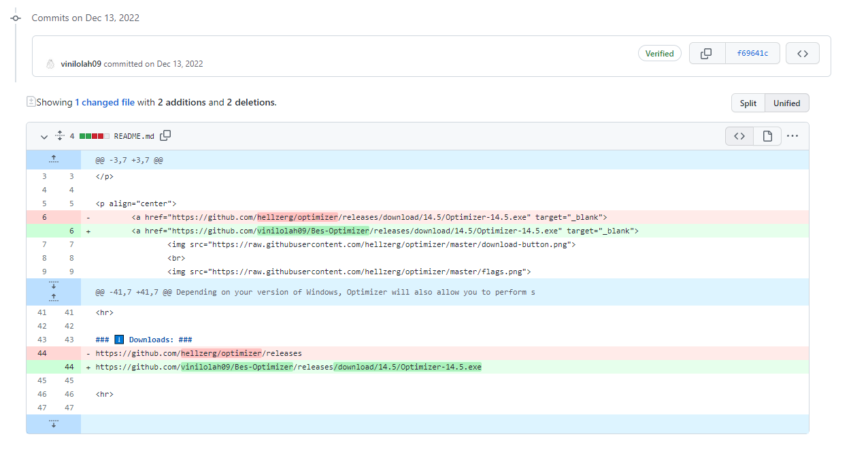Expand hidden lines above the first hunk
Screen dimensions: 868x458
tap(54, 159)
